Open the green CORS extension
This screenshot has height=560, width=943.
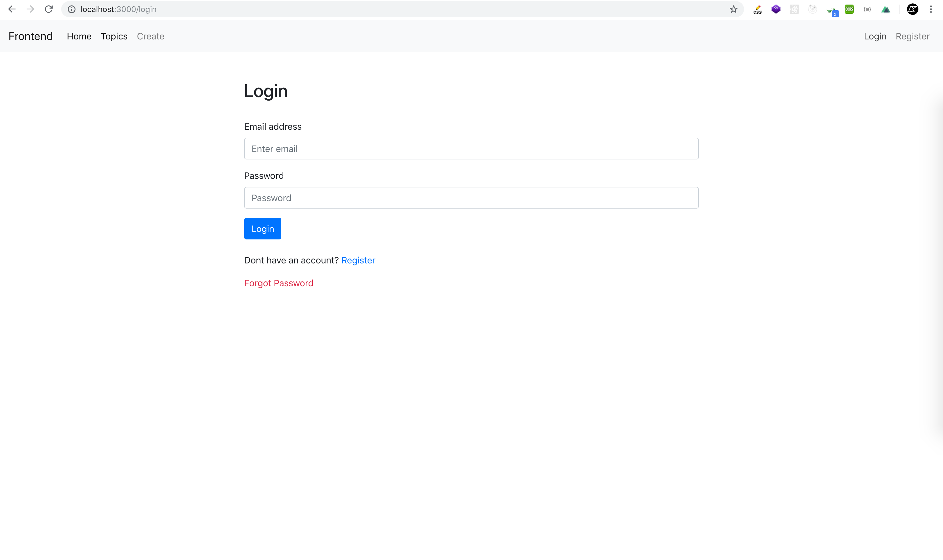tap(849, 9)
